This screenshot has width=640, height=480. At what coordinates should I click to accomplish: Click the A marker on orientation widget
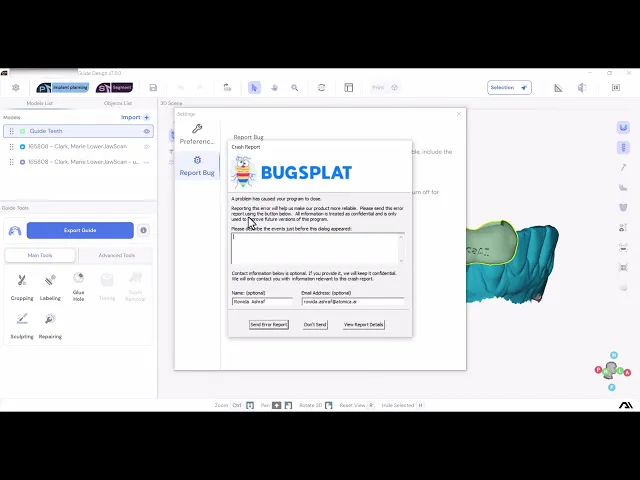[x=627, y=373]
